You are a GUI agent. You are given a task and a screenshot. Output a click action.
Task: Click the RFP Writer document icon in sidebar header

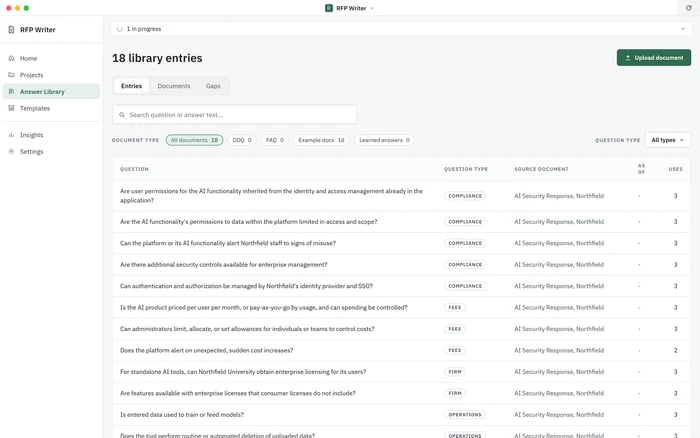[x=11, y=30]
